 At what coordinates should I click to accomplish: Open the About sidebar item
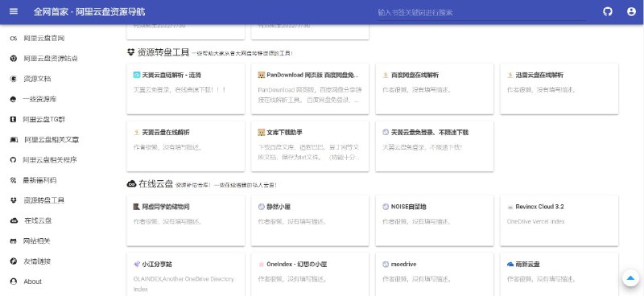pyautogui.click(x=33, y=282)
